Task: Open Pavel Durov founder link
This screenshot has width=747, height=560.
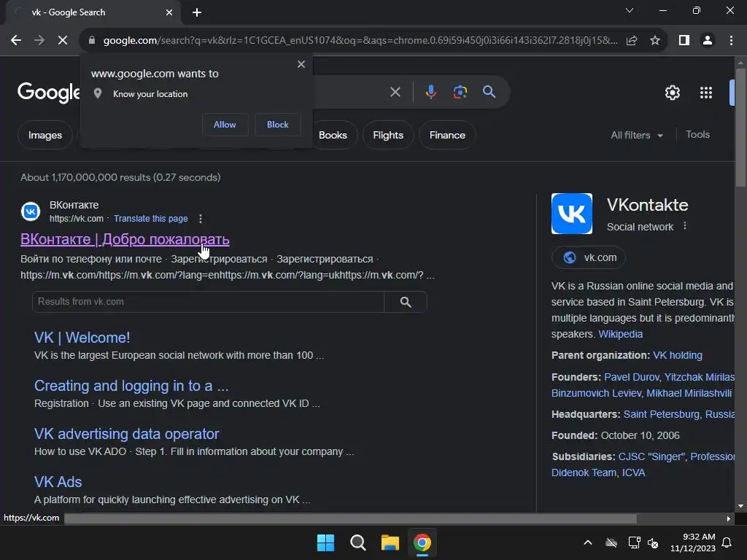Action: (x=631, y=377)
